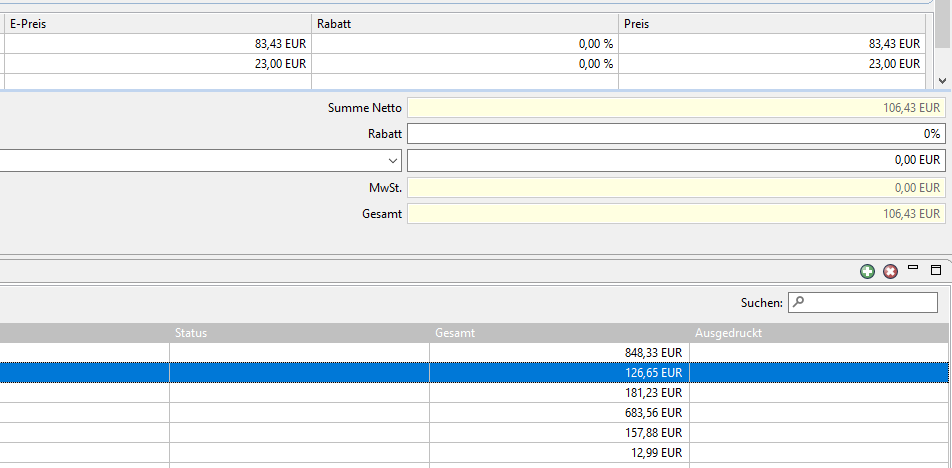Select the row with 12,99 EUR

click(x=474, y=453)
